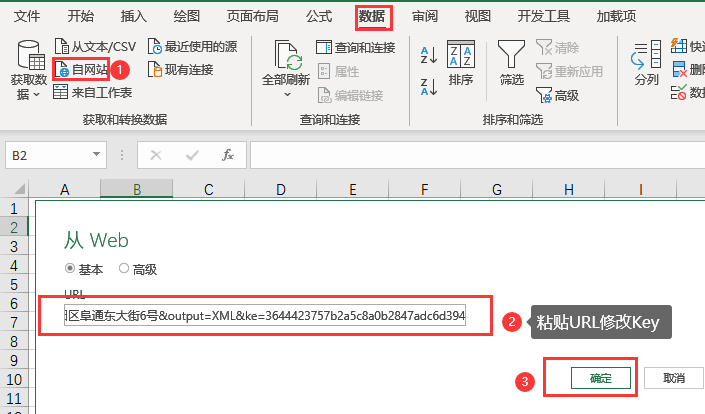This screenshot has height=414, width=705.
Task: Select row 2 header
Action: click(x=14, y=227)
